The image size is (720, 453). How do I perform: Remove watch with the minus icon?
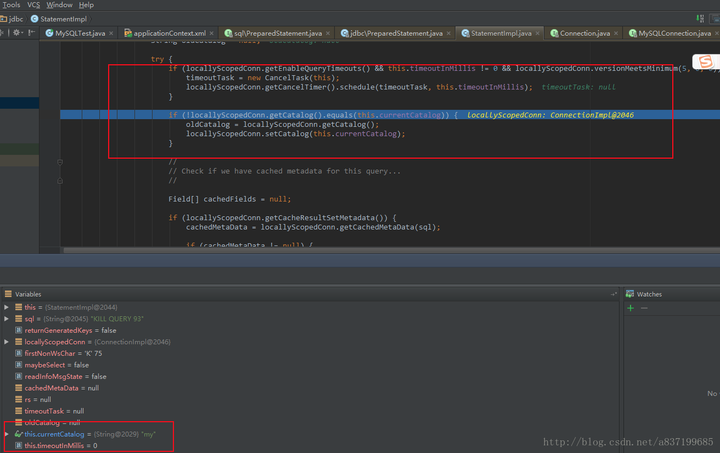(x=644, y=308)
